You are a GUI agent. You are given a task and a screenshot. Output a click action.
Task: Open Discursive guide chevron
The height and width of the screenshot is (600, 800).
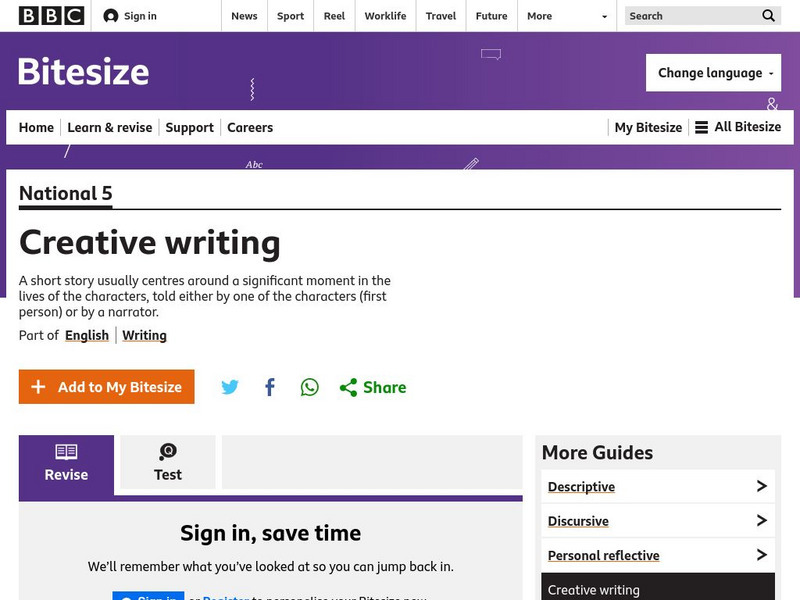pos(762,520)
